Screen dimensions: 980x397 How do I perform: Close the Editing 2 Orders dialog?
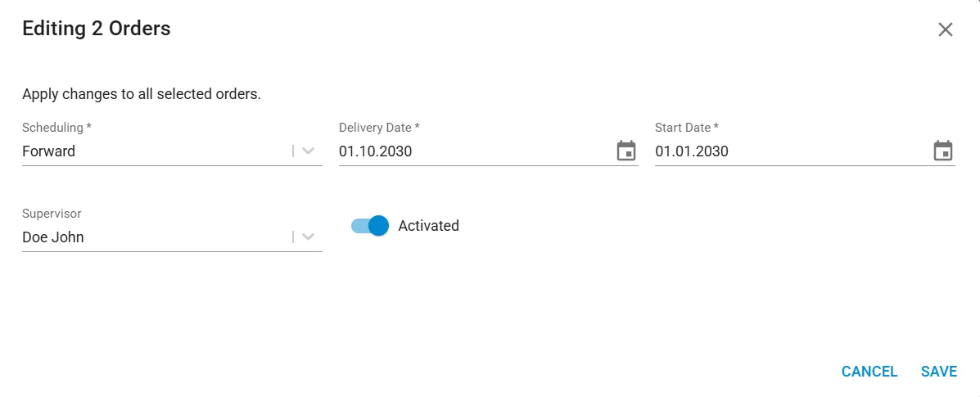pos(945,29)
